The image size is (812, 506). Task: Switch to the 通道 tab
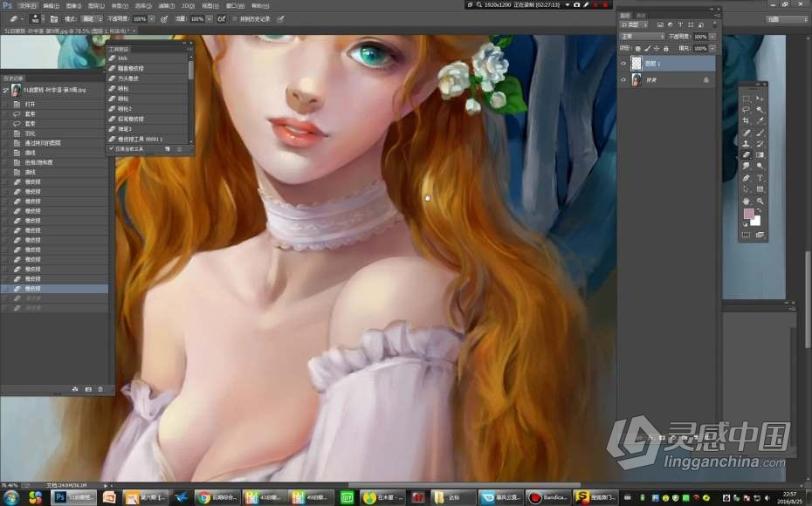pyautogui.click(x=641, y=16)
